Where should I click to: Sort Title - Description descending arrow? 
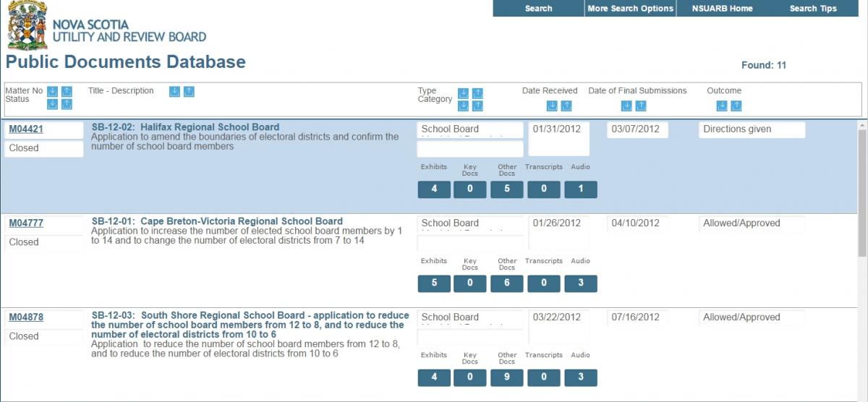pyautogui.click(x=174, y=91)
